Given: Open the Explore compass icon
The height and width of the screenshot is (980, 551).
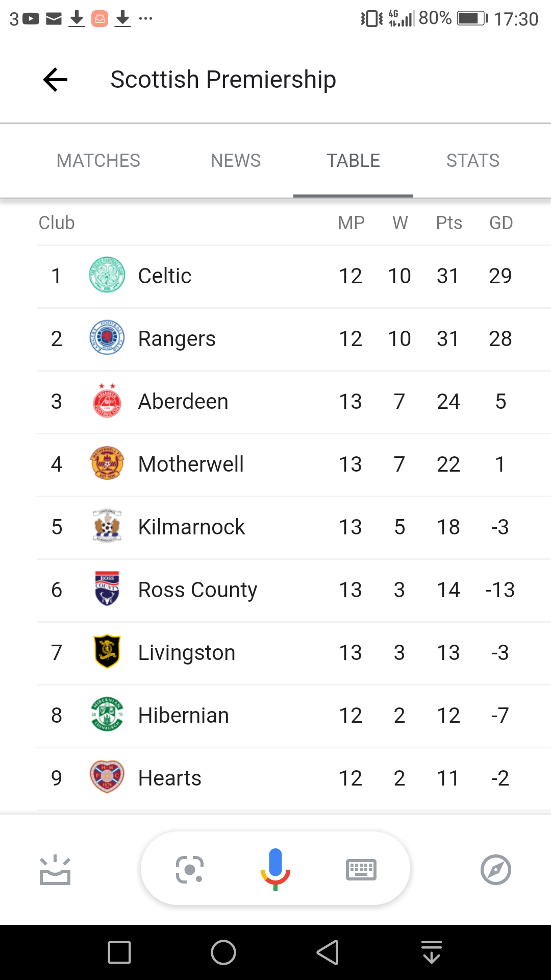Looking at the screenshot, I should click(x=496, y=869).
